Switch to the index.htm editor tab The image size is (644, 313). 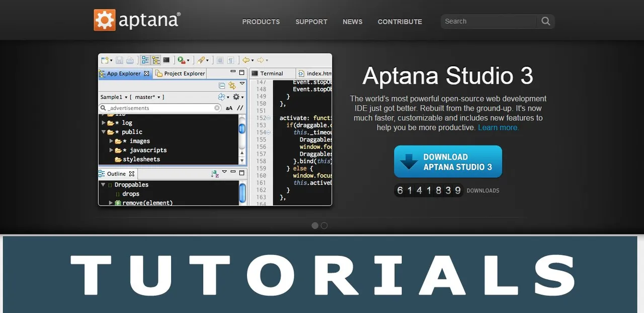pyautogui.click(x=314, y=73)
